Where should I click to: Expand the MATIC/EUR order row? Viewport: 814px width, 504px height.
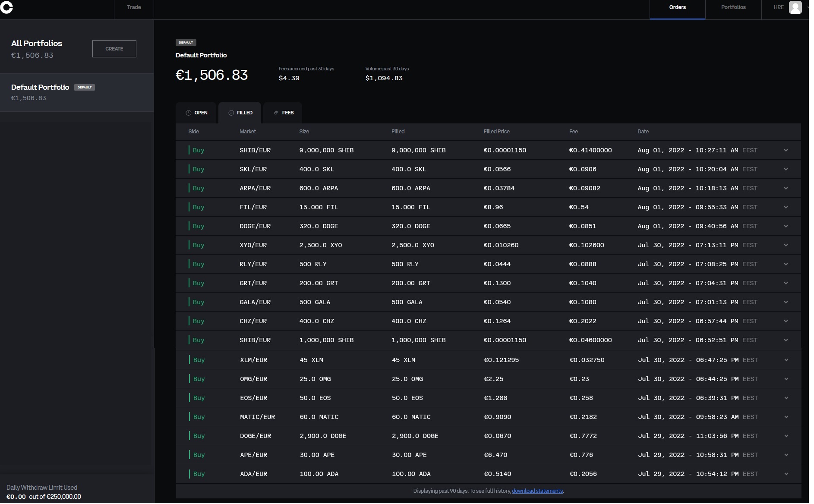coord(786,417)
